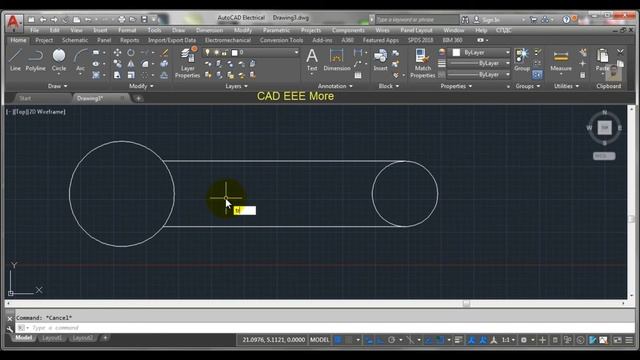640x360 pixels.
Task: Toggle MODEL space button in status bar
Action: point(319,340)
